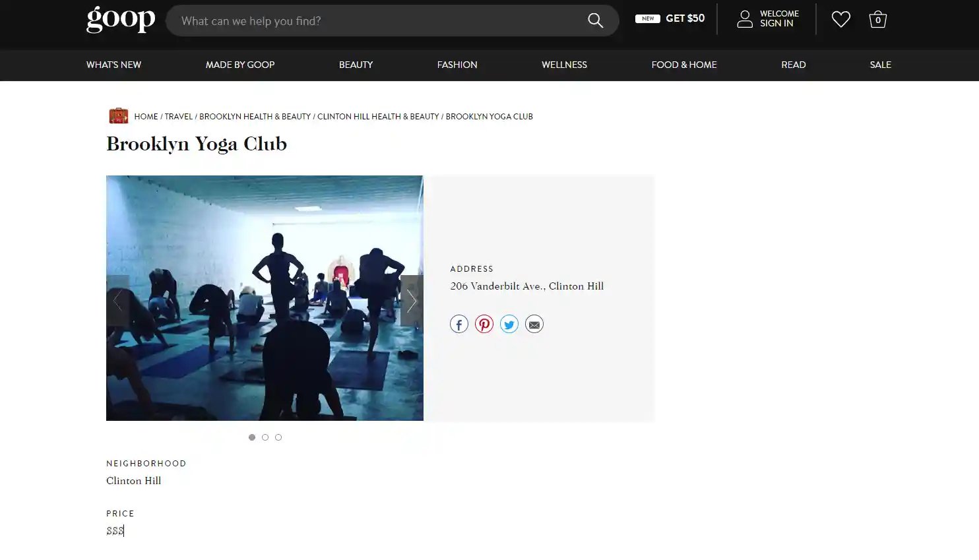Show the previous photo arrow
979x560 pixels.
tap(117, 301)
